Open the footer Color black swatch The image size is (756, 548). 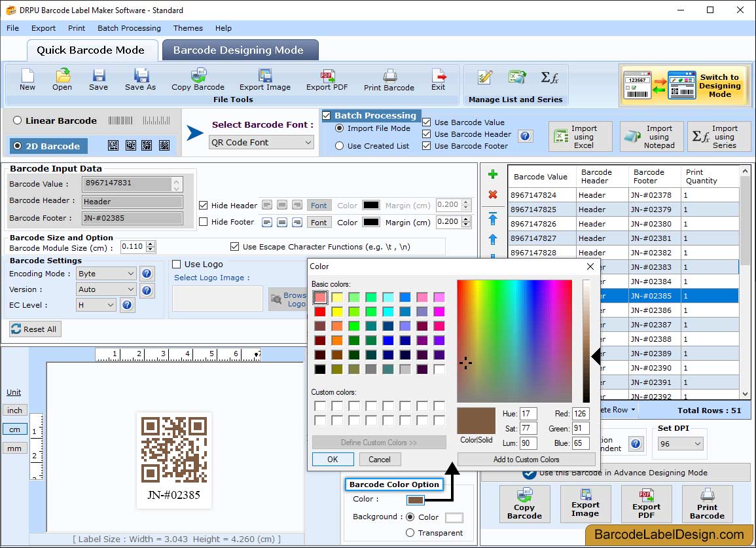pyautogui.click(x=370, y=222)
